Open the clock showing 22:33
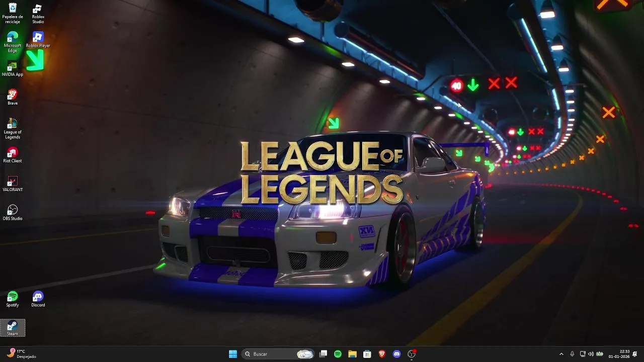Viewport: 644px width, 362px height. 619,354
